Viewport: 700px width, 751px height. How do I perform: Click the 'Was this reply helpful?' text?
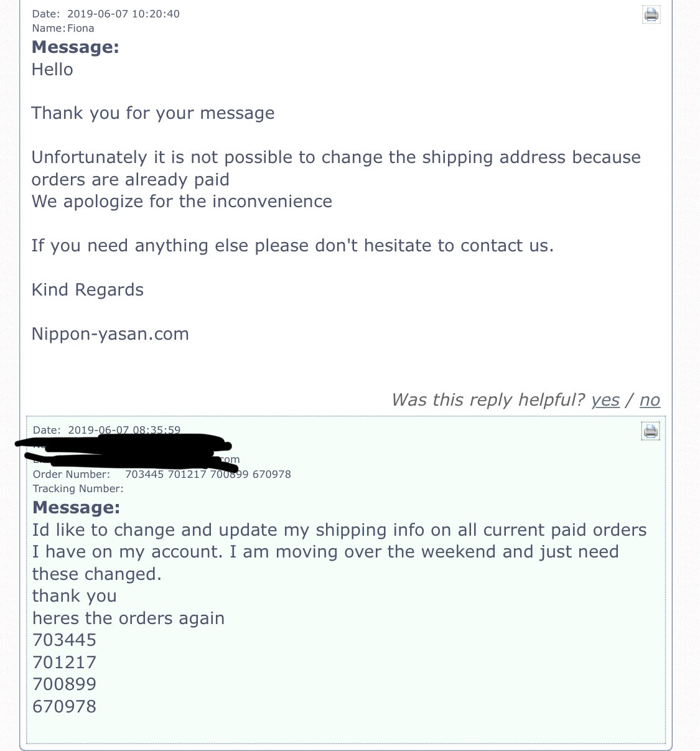488,399
